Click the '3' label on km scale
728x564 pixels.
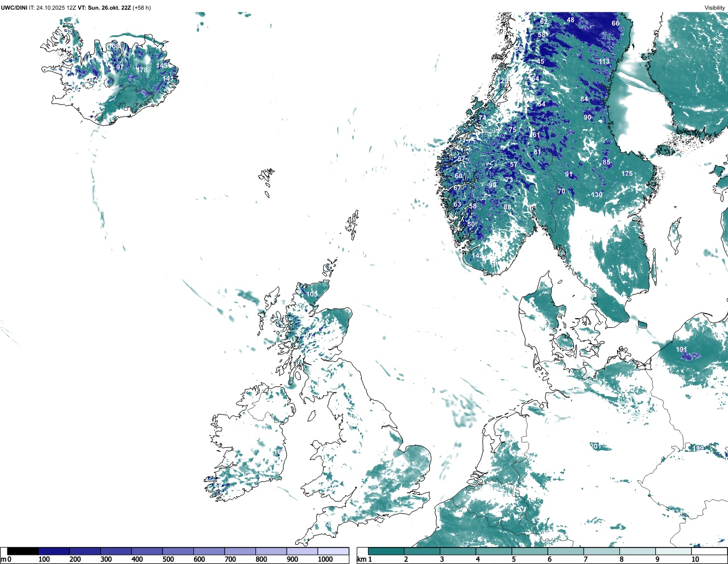pyautogui.click(x=442, y=559)
